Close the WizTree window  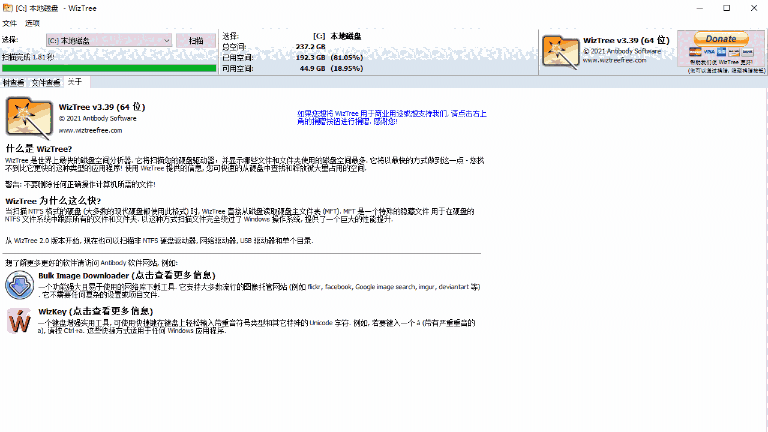click(x=754, y=8)
